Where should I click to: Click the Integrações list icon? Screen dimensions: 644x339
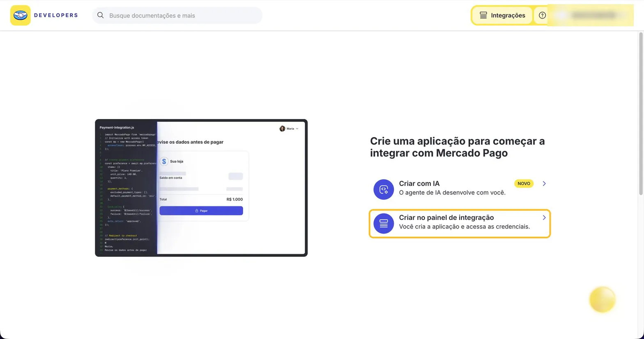tap(483, 15)
